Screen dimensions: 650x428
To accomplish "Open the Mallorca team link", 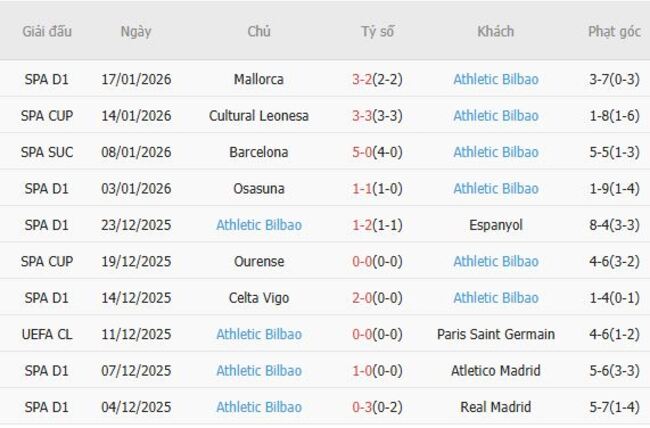I will (x=258, y=79).
